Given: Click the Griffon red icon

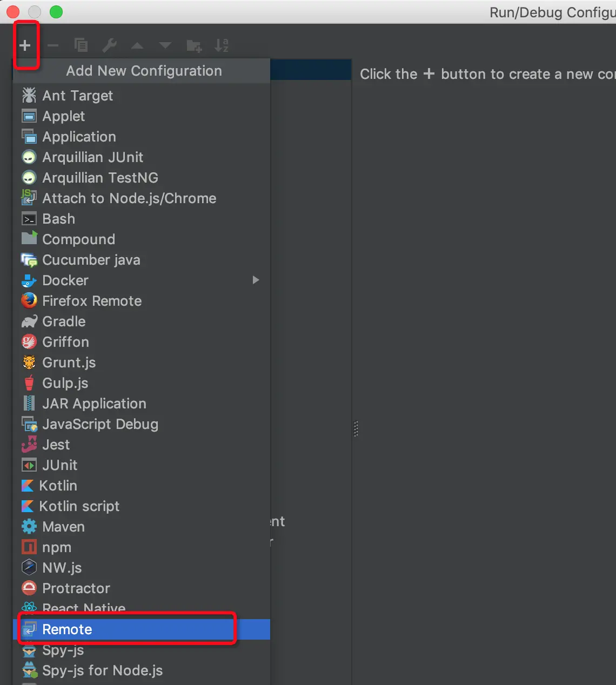Looking at the screenshot, I should [x=29, y=342].
